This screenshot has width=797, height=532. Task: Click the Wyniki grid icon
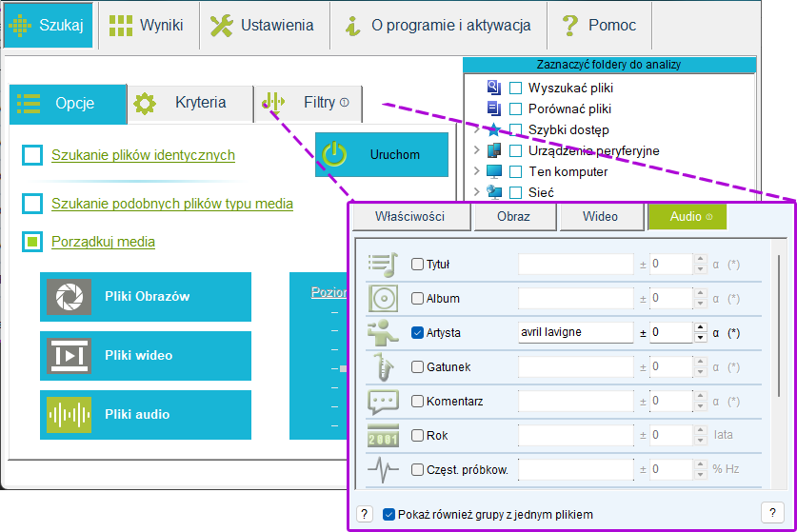click(121, 26)
